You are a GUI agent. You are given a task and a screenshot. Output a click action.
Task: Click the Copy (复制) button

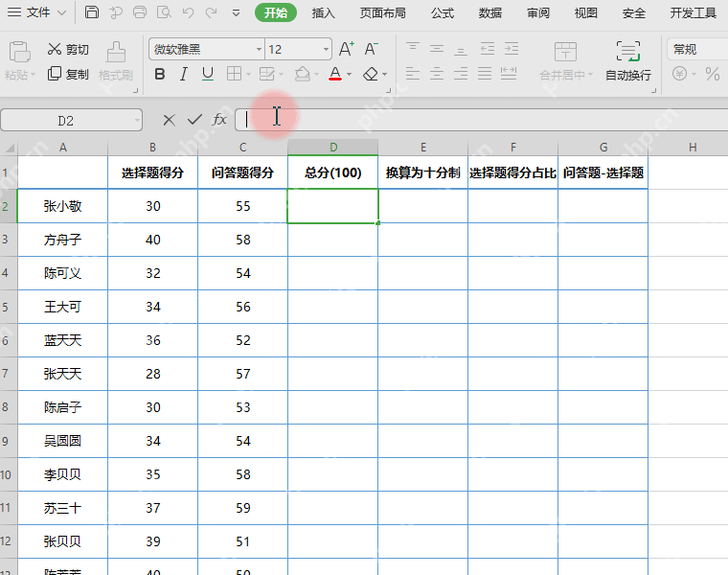point(68,74)
